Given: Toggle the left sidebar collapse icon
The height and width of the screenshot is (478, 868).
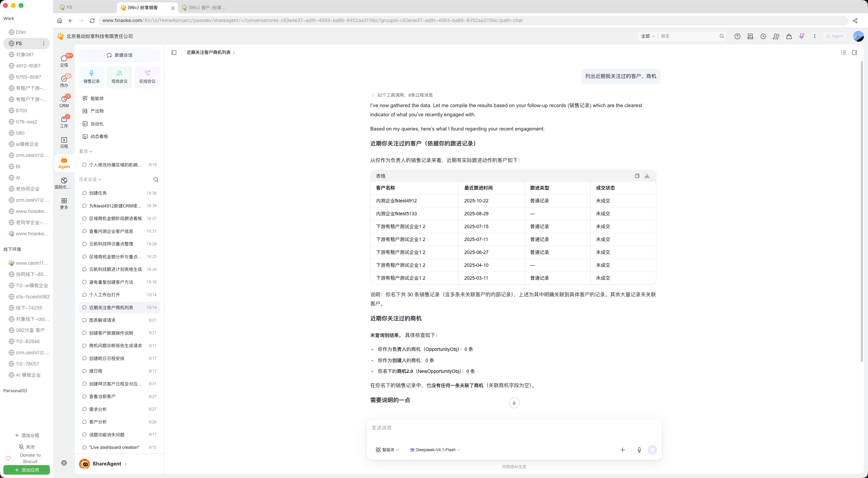Looking at the screenshot, I should pyautogui.click(x=174, y=53).
